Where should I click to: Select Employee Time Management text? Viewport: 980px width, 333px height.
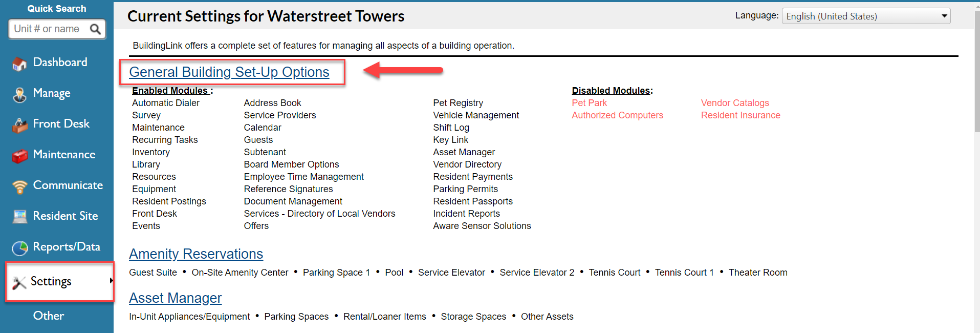(303, 177)
